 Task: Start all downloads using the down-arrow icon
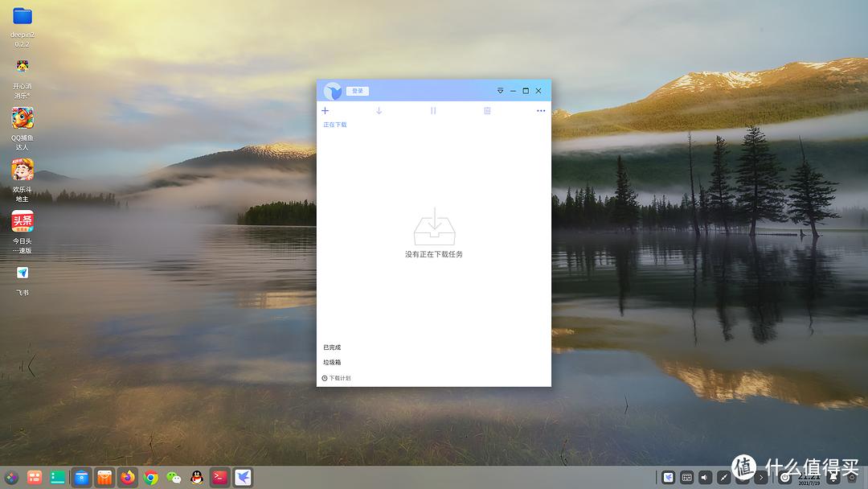coord(379,110)
